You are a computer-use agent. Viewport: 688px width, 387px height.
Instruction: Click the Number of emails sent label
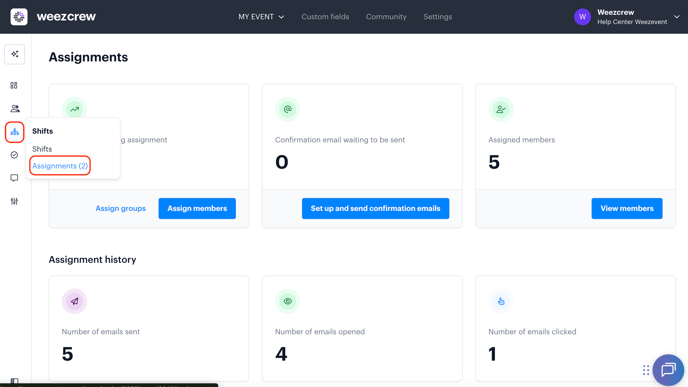click(101, 332)
